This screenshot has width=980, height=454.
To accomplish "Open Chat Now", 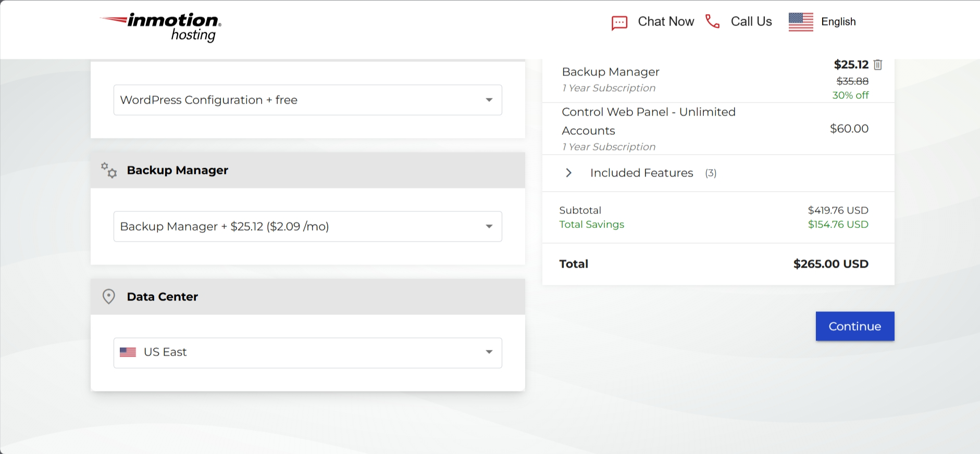I will click(666, 21).
